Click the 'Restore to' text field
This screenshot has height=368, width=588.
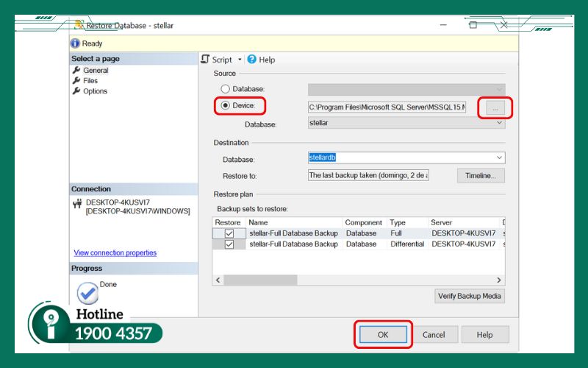coord(368,175)
